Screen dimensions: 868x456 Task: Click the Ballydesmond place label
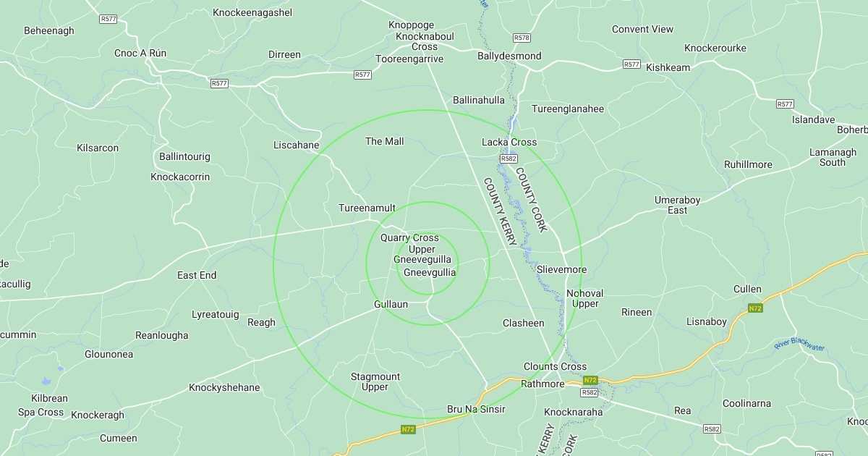(509, 56)
